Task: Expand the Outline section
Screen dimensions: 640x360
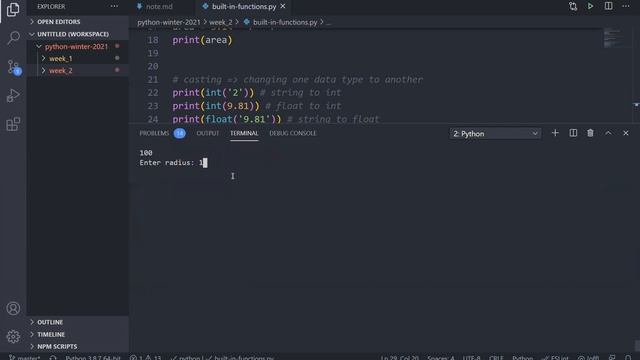Action: (78, 322)
